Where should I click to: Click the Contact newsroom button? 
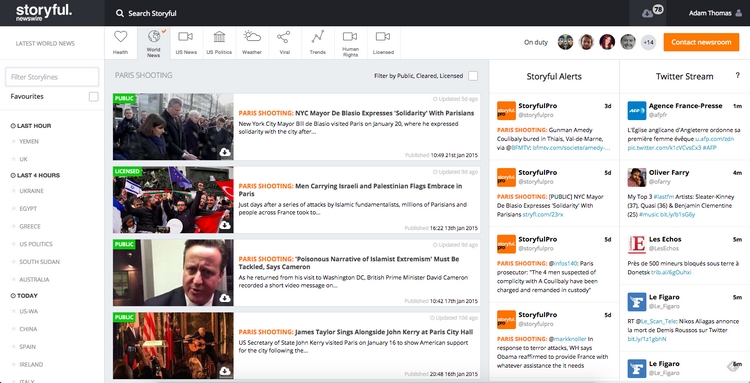click(701, 42)
